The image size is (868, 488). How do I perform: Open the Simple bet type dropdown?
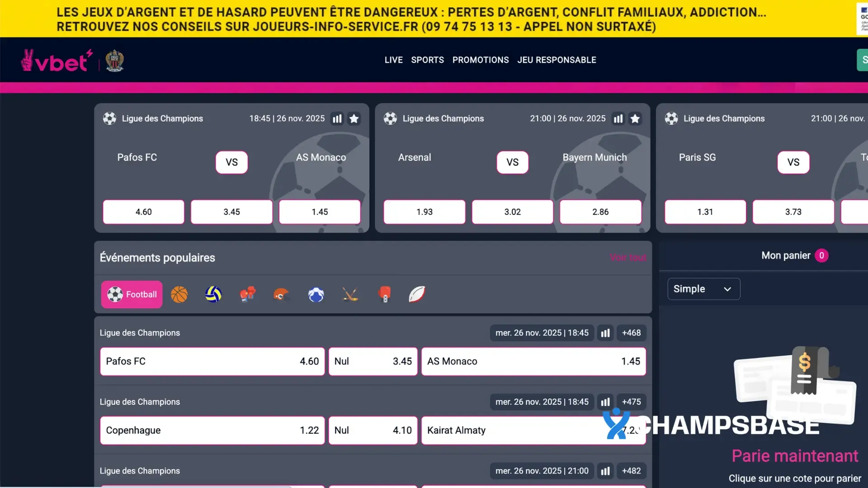click(x=703, y=289)
